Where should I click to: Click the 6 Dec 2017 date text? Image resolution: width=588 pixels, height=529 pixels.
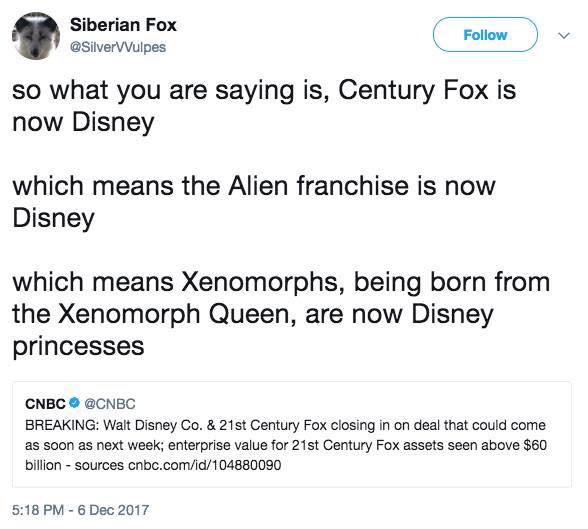pos(113,510)
